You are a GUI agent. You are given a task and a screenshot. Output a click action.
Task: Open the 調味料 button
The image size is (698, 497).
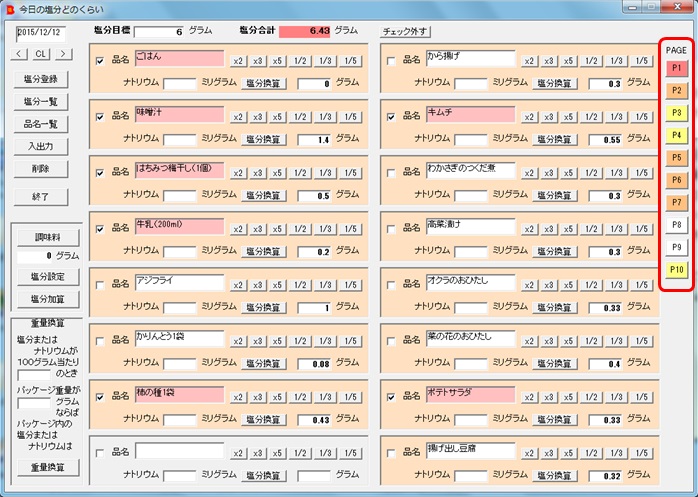48,237
